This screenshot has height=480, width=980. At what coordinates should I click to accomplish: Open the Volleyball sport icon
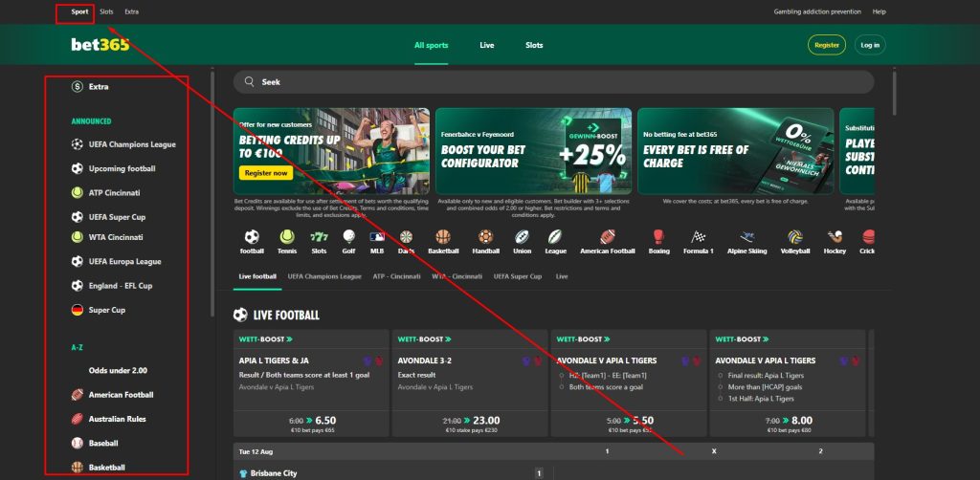795,237
